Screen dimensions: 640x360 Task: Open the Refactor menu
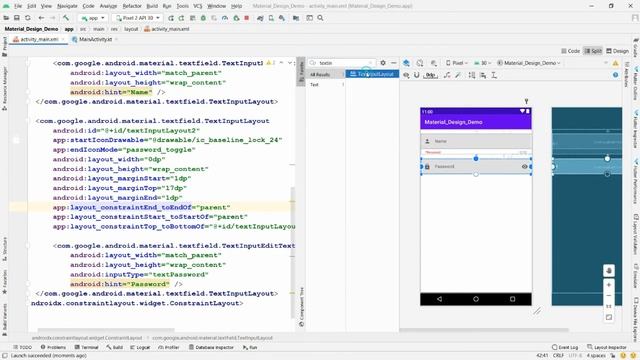[x=132, y=6]
